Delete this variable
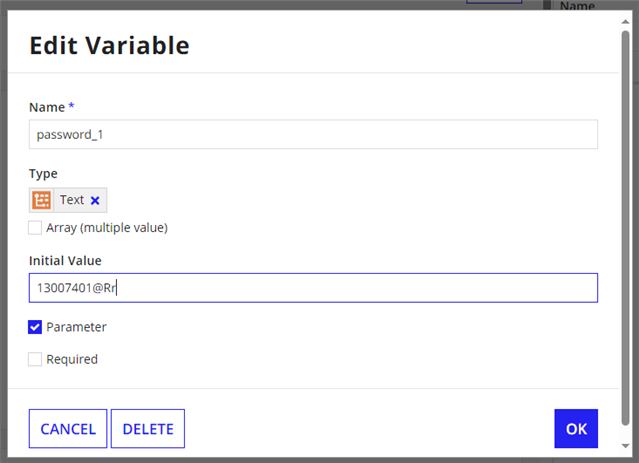 click(148, 429)
